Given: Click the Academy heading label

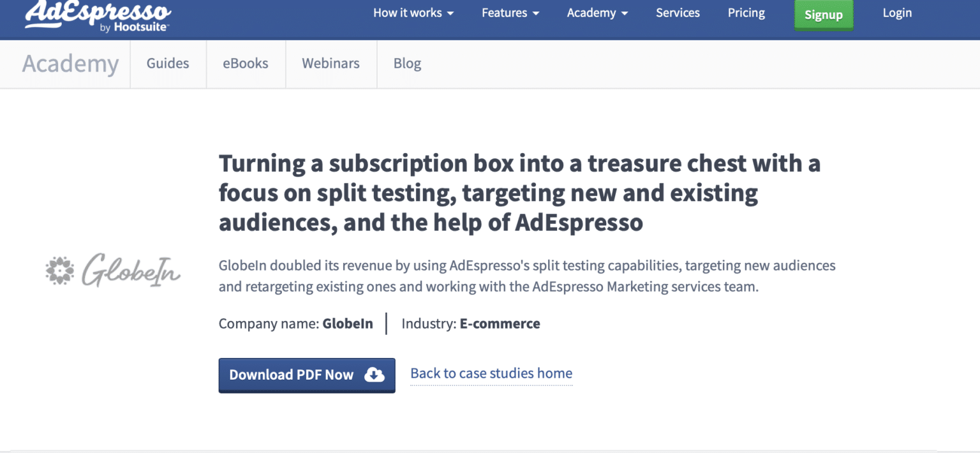Looking at the screenshot, I should pos(70,64).
